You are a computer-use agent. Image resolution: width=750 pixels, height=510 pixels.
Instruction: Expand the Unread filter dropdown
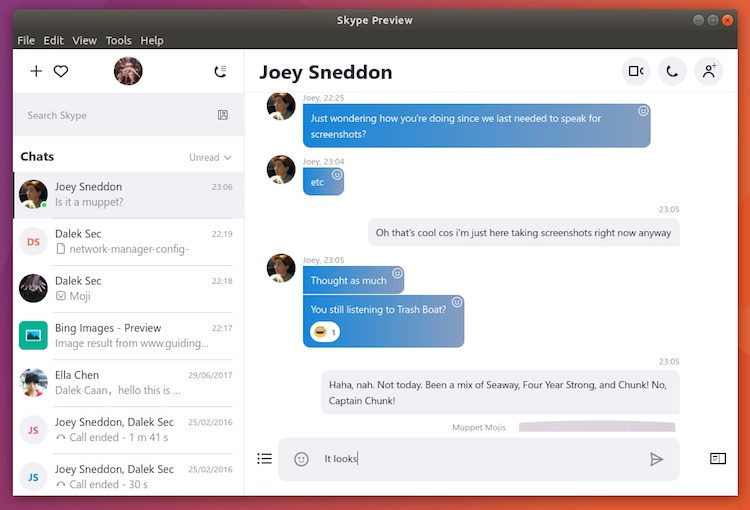(x=211, y=157)
